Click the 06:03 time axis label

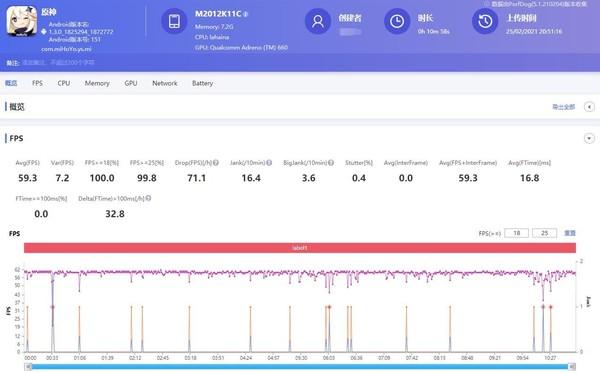[329, 358]
